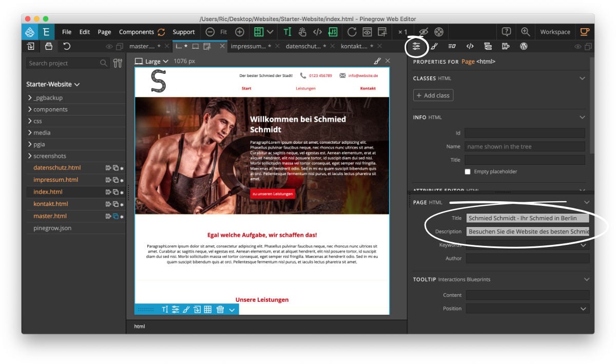Refresh the page view
Image resolution: width=616 pixels, height=364 pixels.
(x=352, y=32)
